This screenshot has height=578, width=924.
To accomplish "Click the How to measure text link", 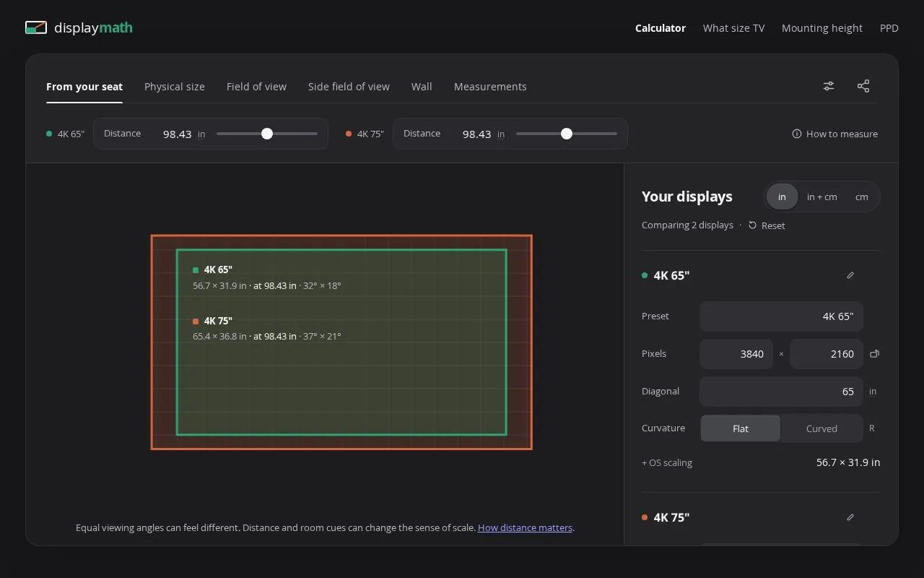I will pyautogui.click(x=842, y=134).
